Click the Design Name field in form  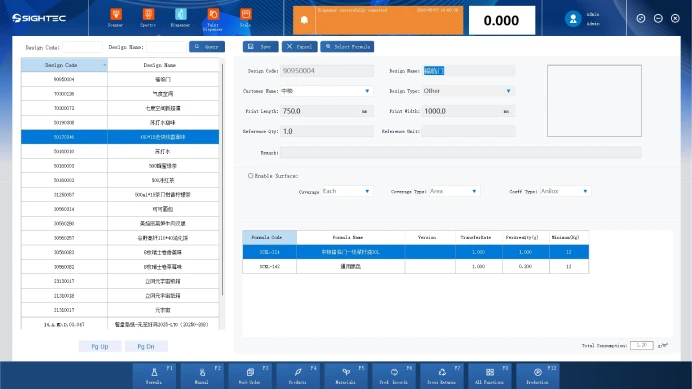468,71
